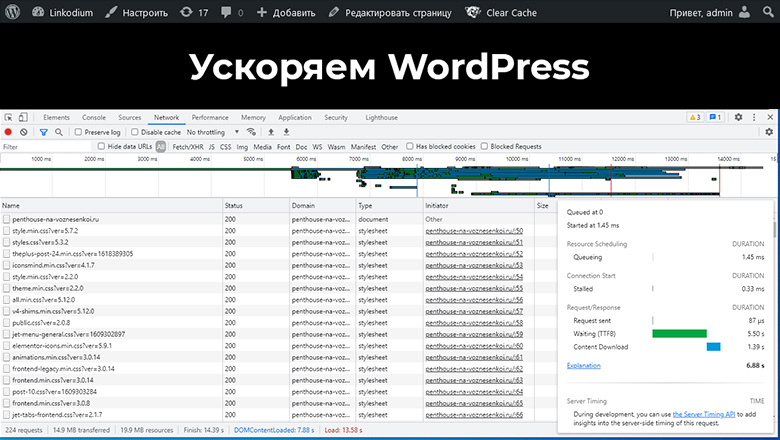Click the import HAR upload icon

[x=271, y=132]
